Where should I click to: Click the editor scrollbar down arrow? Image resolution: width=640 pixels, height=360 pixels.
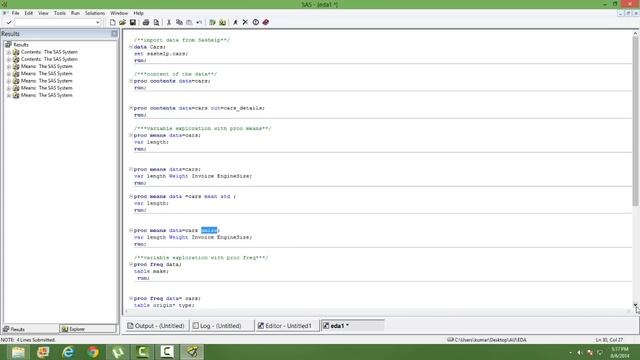[x=636, y=305]
